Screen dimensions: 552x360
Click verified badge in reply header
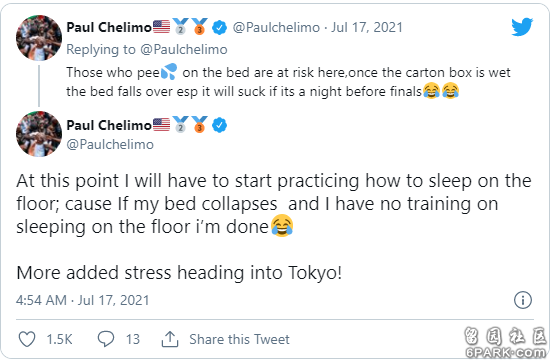[219, 27]
